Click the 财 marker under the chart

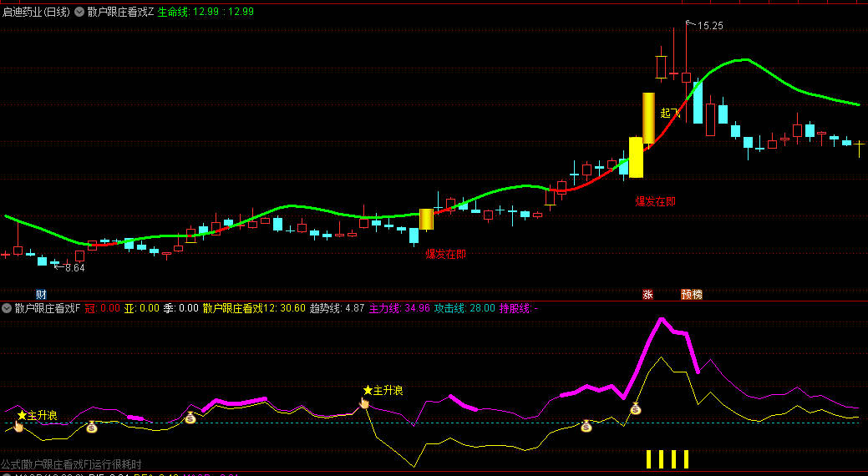click(x=41, y=295)
